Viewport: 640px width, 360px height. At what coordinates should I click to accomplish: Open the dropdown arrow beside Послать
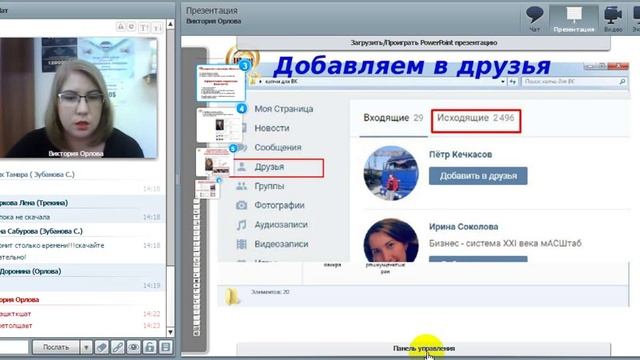tap(86, 347)
